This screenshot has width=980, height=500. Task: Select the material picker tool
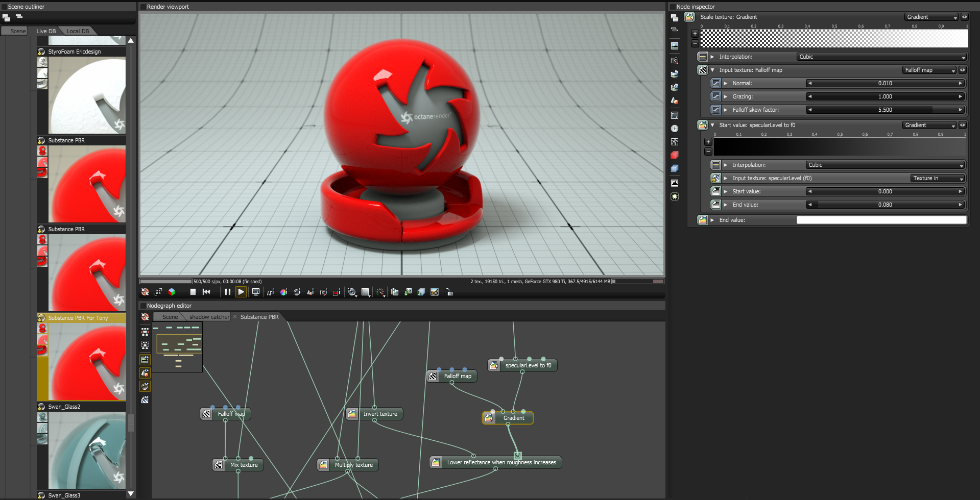tap(297, 292)
